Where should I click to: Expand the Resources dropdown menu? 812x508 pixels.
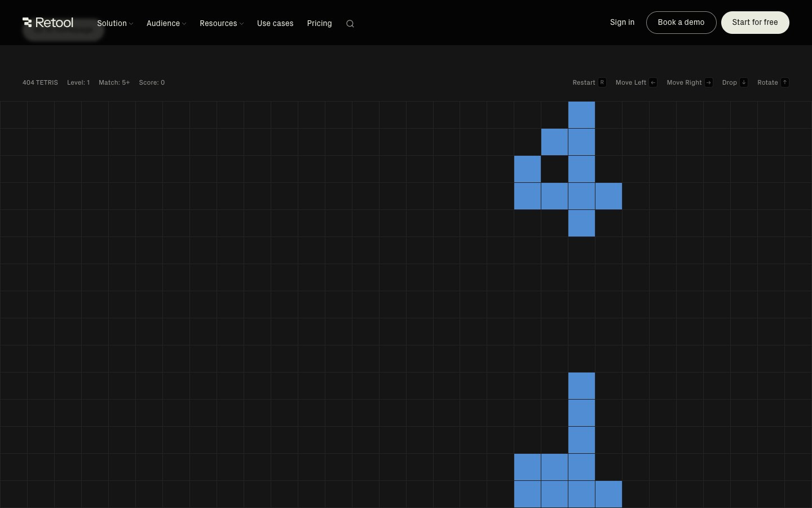(x=221, y=23)
